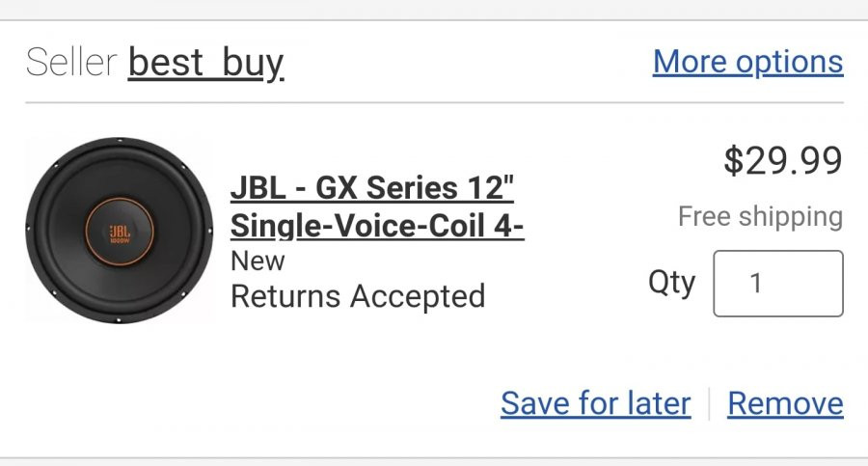Screen dimensions: 868x466
Task: Click the horizontal line under the seller name
Action: pos(435,102)
